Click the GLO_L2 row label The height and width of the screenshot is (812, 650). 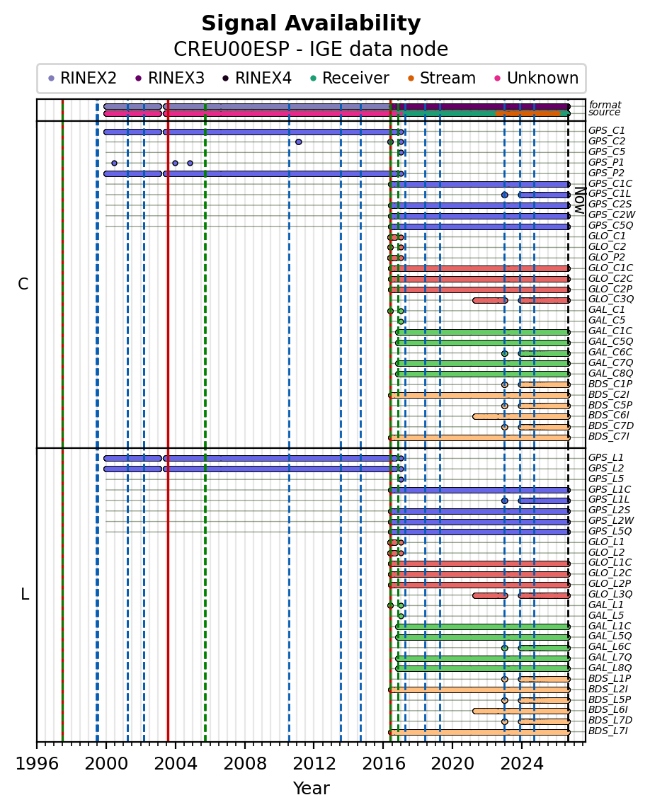tap(607, 553)
